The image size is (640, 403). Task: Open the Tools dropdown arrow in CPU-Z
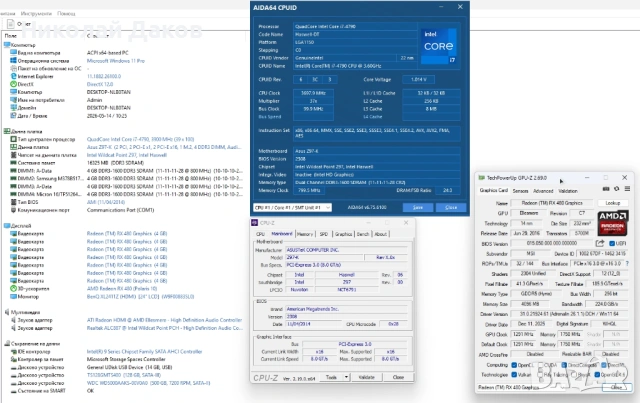(346, 377)
